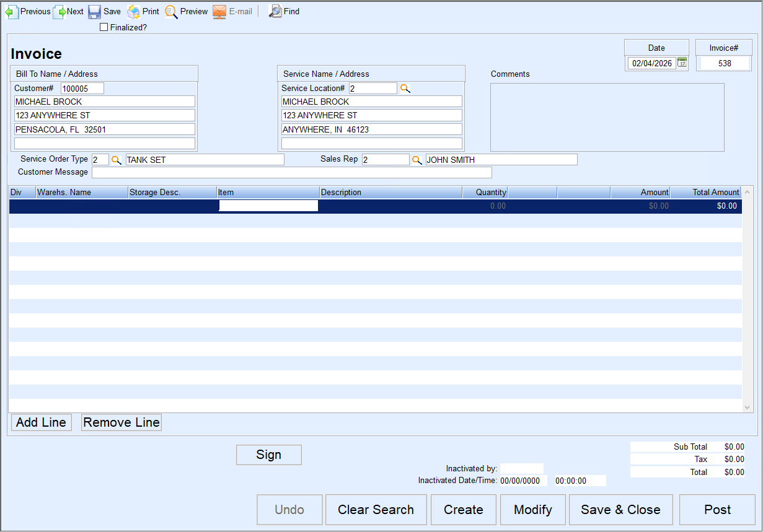
Task: Click the Customer# field showing 100005
Action: coord(82,89)
